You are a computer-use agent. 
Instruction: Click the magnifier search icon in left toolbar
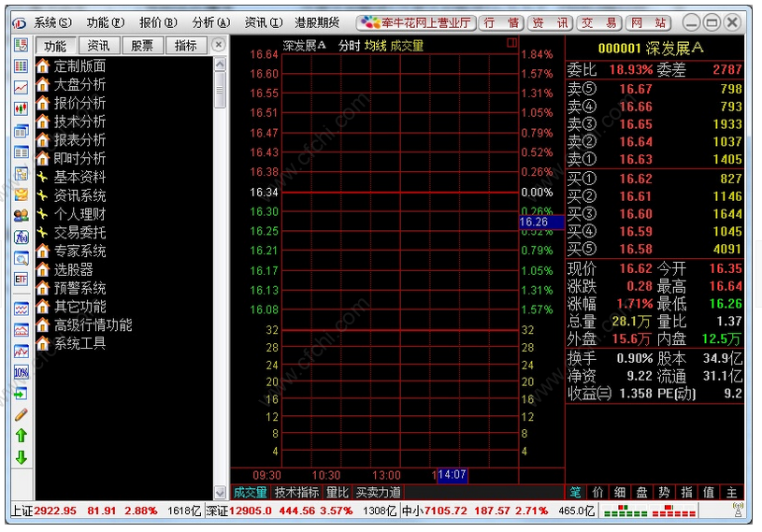coord(21,258)
